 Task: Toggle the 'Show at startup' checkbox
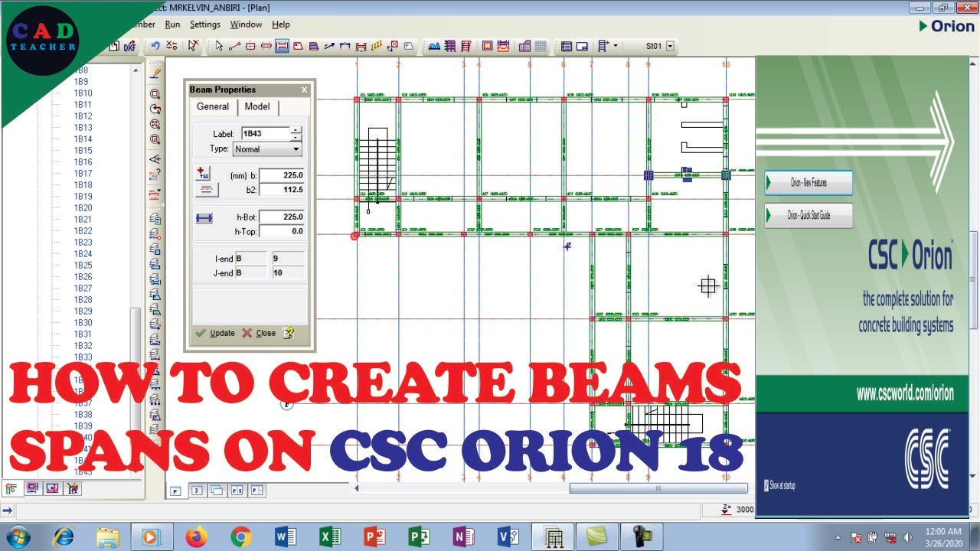[767, 486]
